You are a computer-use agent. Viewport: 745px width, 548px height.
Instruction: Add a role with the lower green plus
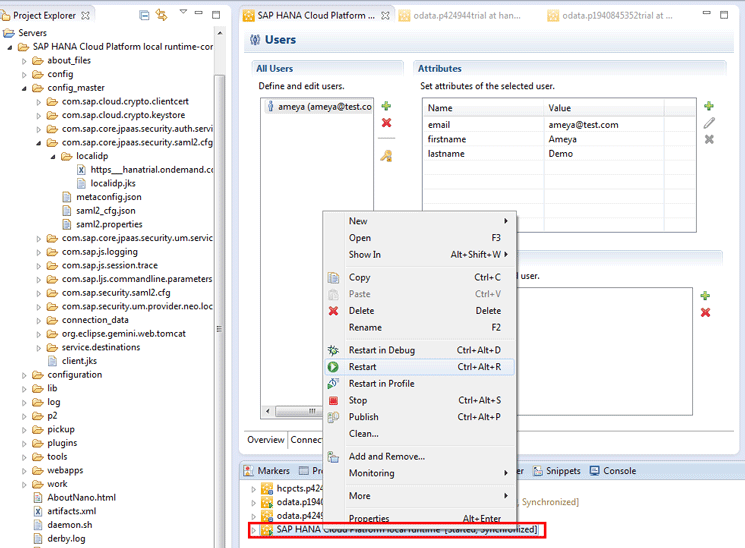[x=705, y=296]
